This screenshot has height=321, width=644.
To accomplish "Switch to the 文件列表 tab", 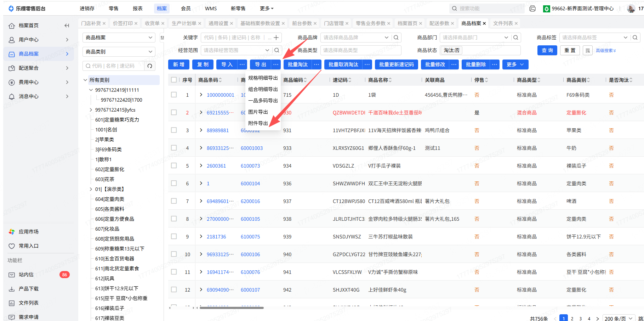I will 503,23.
